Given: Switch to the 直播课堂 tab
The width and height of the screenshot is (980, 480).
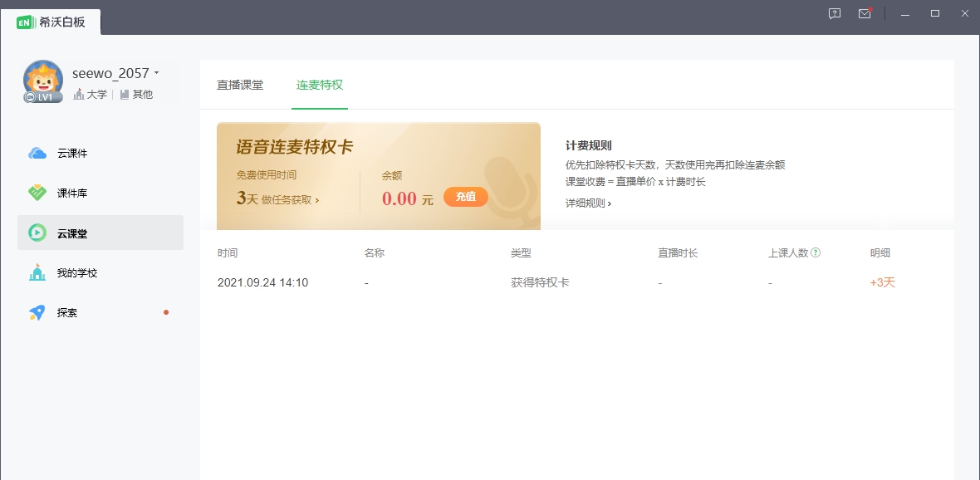Looking at the screenshot, I should click(240, 85).
